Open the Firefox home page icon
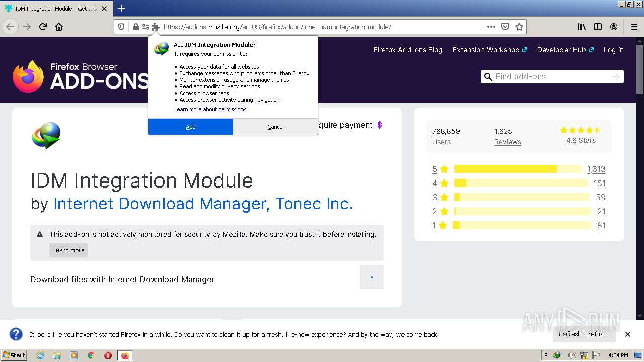644x362 pixels. 59,27
